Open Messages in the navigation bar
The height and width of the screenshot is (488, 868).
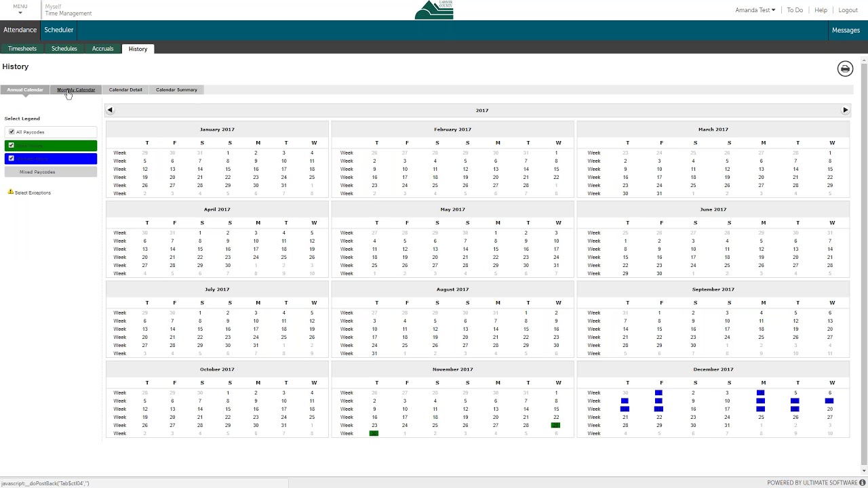point(846,30)
